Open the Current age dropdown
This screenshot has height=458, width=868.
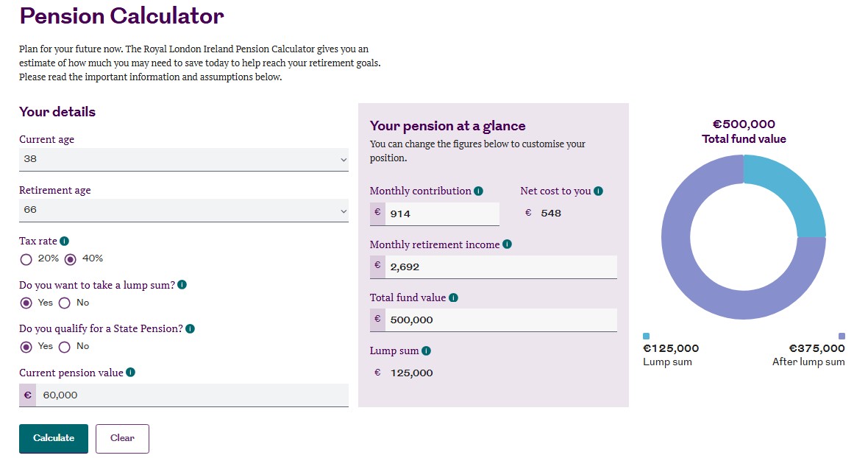click(x=184, y=160)
